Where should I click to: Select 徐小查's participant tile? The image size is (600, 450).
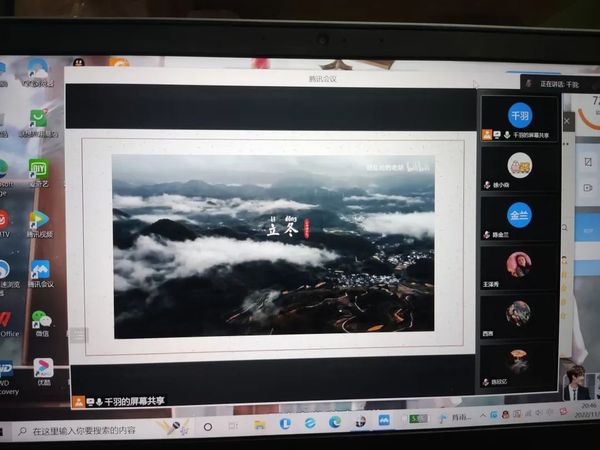coord(519,168)
